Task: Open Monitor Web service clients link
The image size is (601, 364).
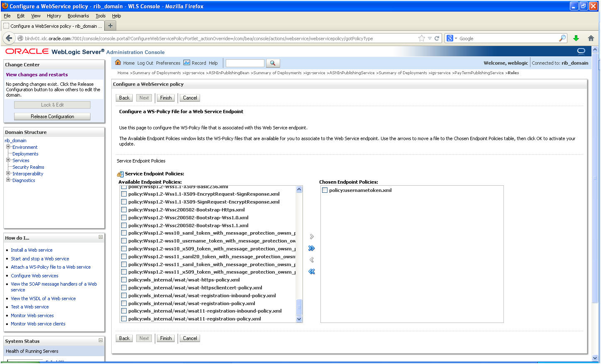Action: pos(38,324)
